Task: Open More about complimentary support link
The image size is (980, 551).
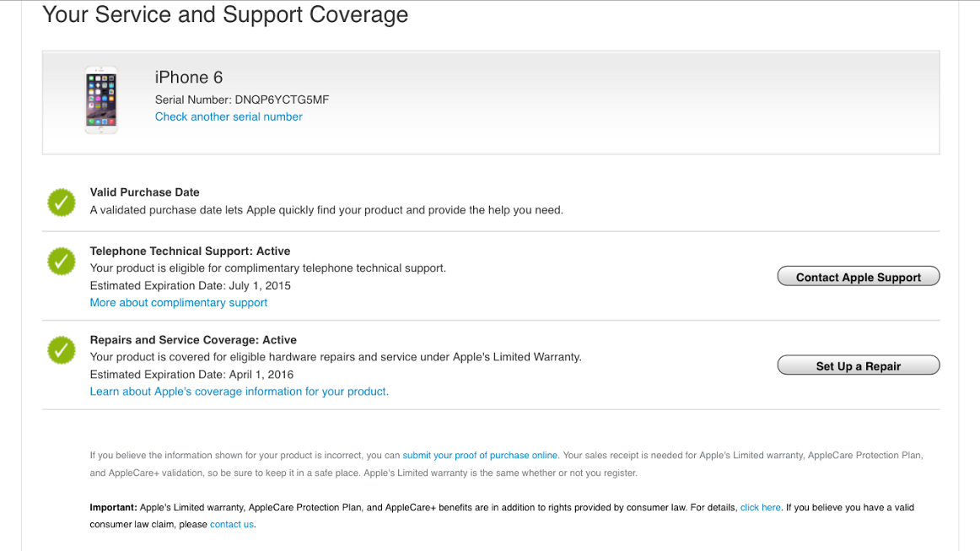Action: click(x=178, y=303)
